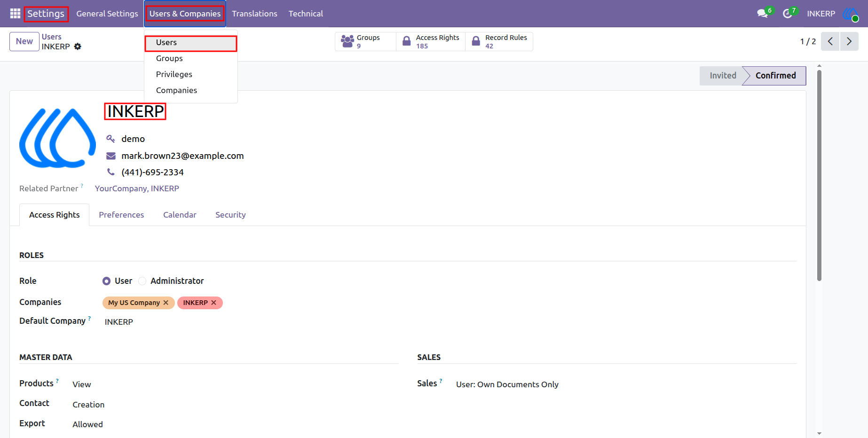This screenshot has height=438, width=868.
Task: Click the vertical scrollbar thumb
Action: point(819,175)
